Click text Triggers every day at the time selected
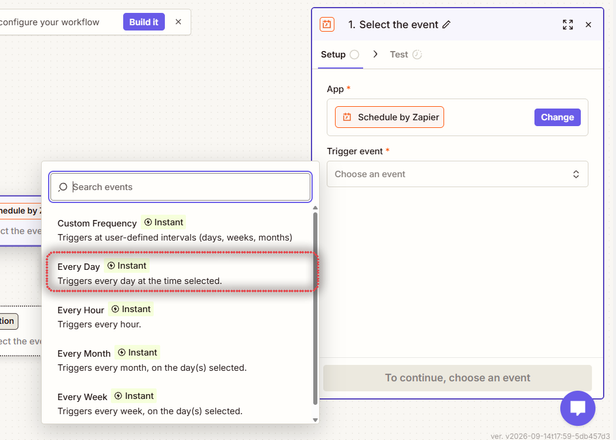This screenshot has height=440, width=616. pos(140,281)
